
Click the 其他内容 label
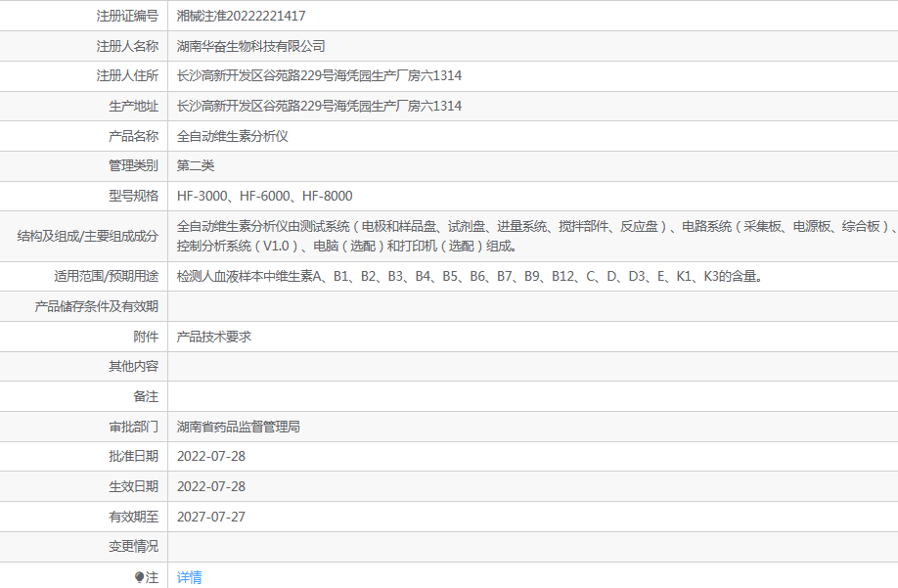tap(133, 367)
